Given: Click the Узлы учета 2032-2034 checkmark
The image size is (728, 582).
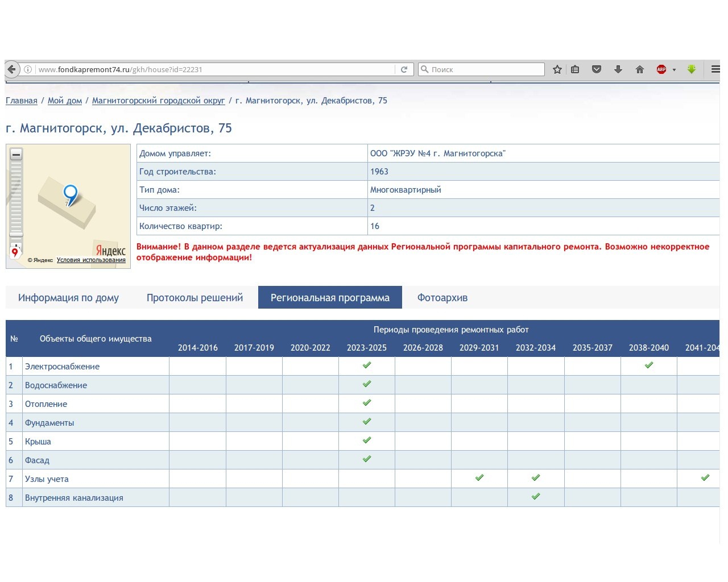Looking at the screenshot, I should pyautogui.click(x=536, y=477).
